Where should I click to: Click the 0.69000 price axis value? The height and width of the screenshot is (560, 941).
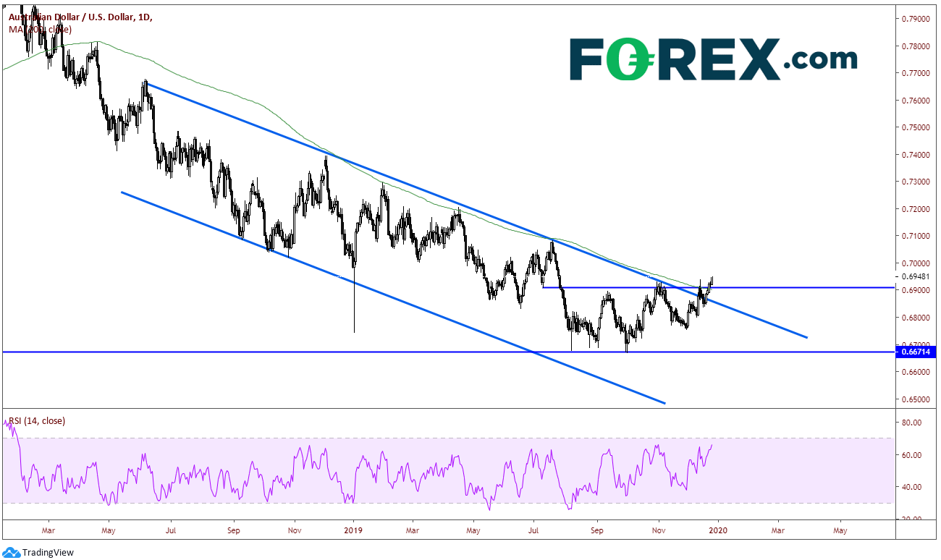click(916, 290)
